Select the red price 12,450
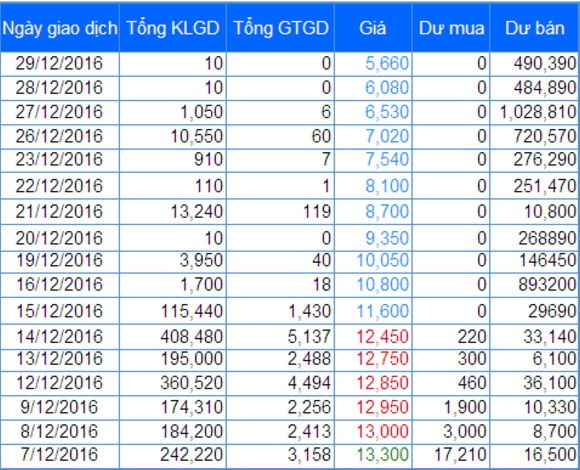This screenshot has width=580, height=470. [382, 337]
